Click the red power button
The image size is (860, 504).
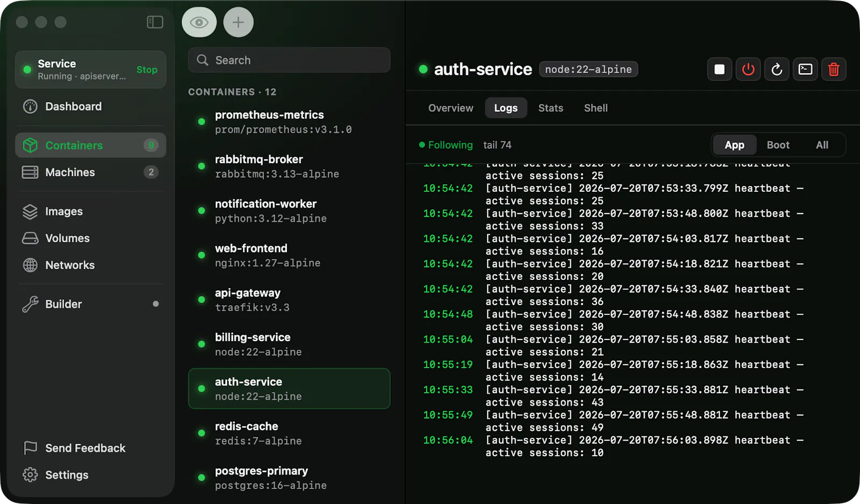click(x=748, y=69)
